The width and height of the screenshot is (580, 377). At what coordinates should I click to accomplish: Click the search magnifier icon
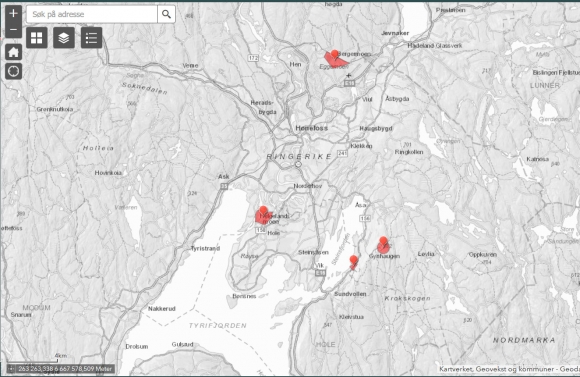tap(166, 14)
